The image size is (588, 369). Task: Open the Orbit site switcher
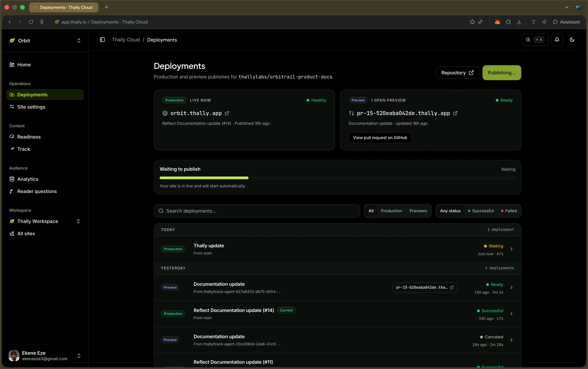click(x=45, y=41)
